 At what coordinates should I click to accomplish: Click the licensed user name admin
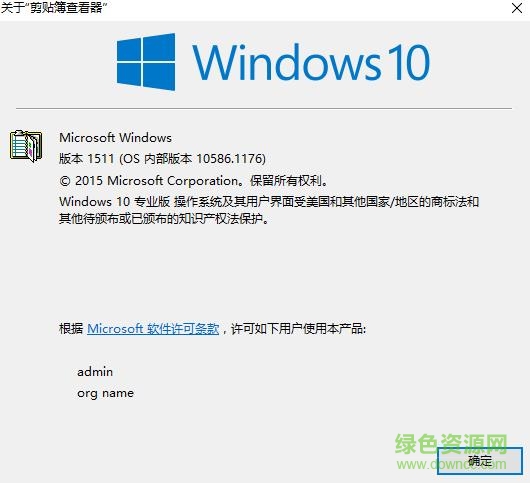pos(95,372)
